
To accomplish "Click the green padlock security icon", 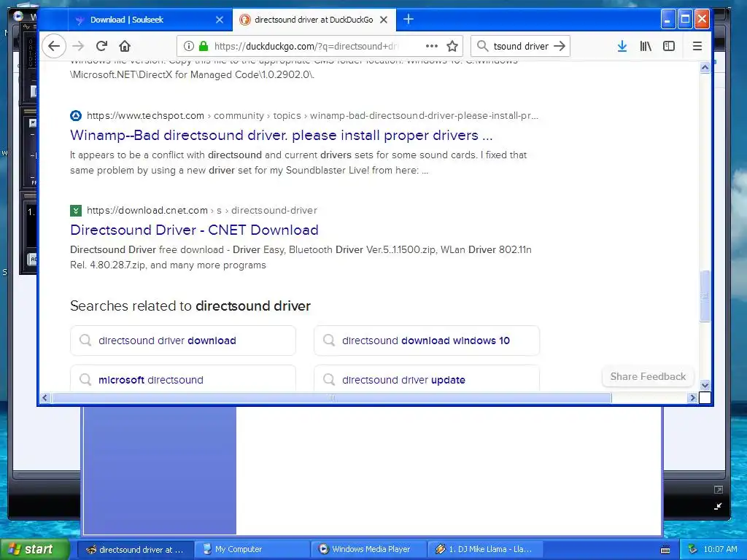I will click(x=204, y=46).
